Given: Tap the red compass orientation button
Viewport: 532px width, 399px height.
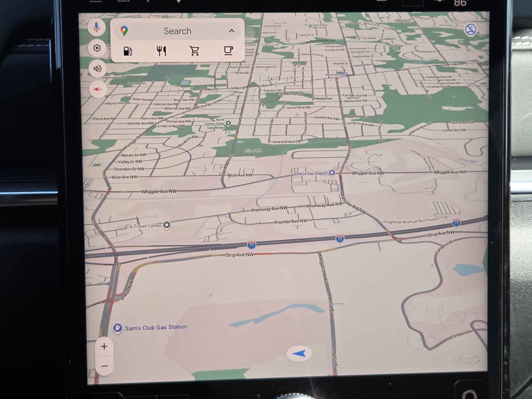Looking at the screenshot, I should tap(98, 89).
